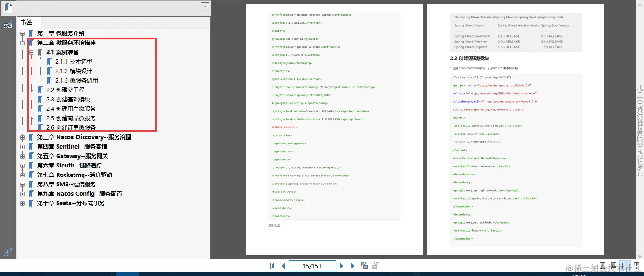Select the 第一章 微服务介绍 bookmark text

coord(61,33)
